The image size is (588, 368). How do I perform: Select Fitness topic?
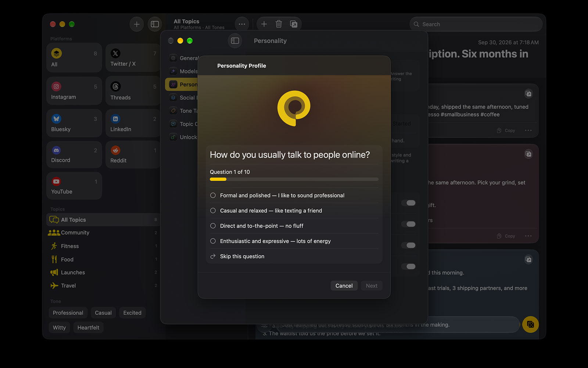point(103,246)
